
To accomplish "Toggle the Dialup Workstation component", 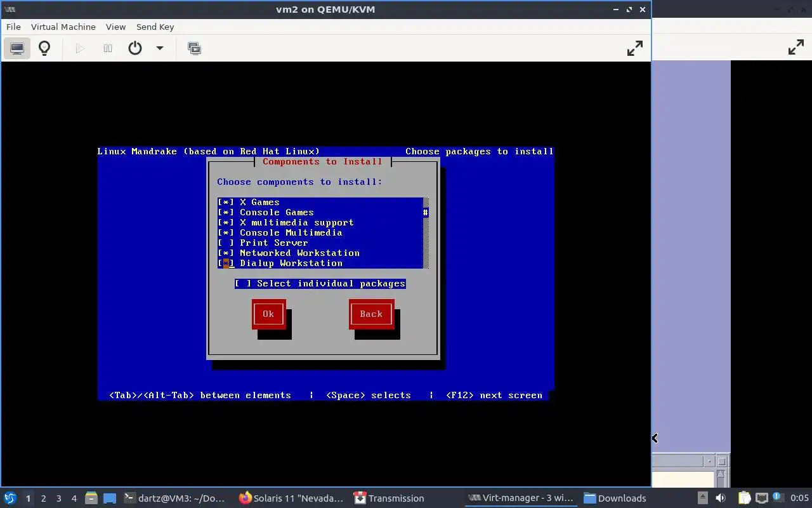I will (x=320, y=263).
